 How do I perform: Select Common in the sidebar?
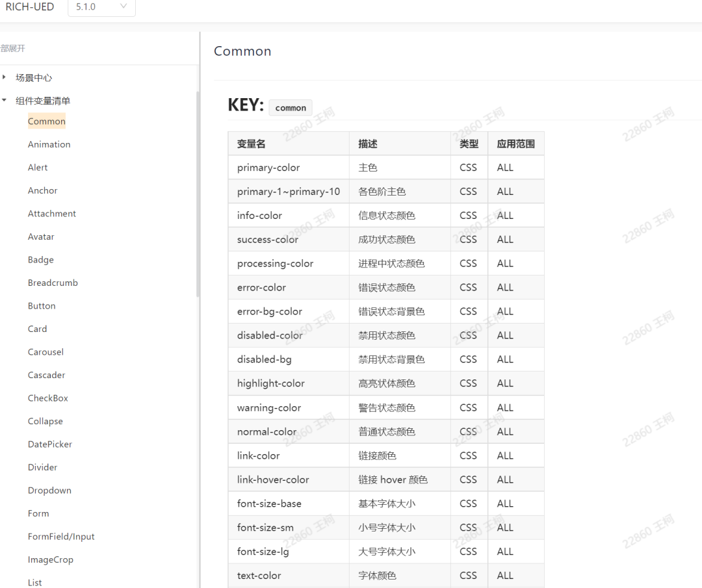point(46,121)
